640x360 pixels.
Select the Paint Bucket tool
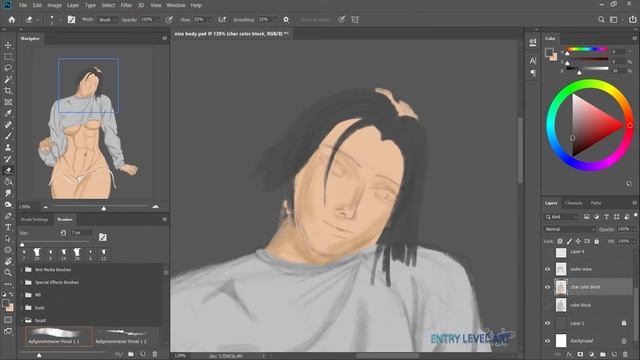8,182
